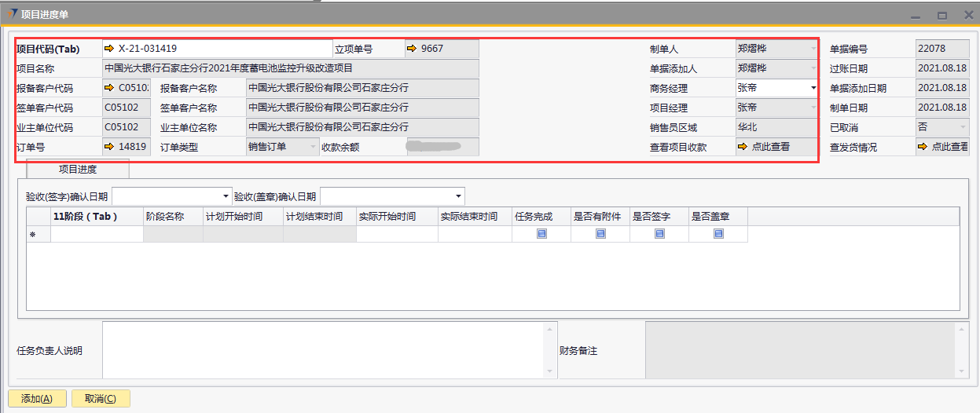The height and width of the screenshot is (413, 980).
Task: Click the link arrow beside 报备客户代码 C0510
Action: coord(109,88)
